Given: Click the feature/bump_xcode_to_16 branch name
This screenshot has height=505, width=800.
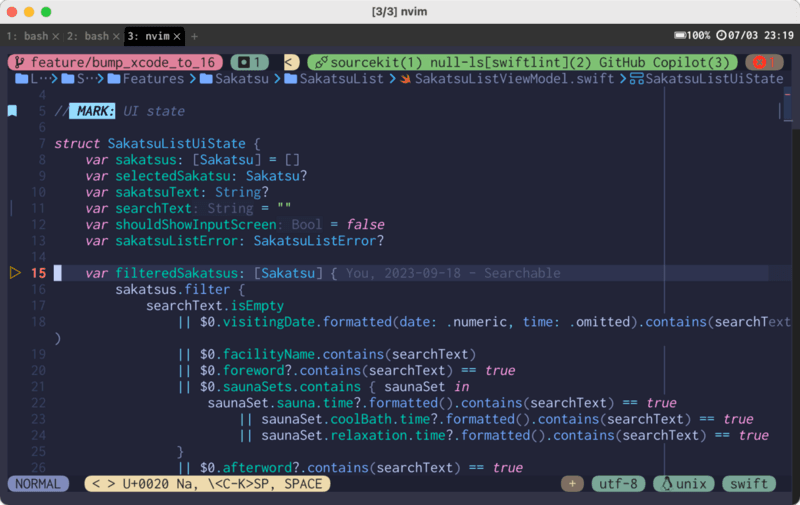Looking at the screenshot, I should click(x=123, y=62).
